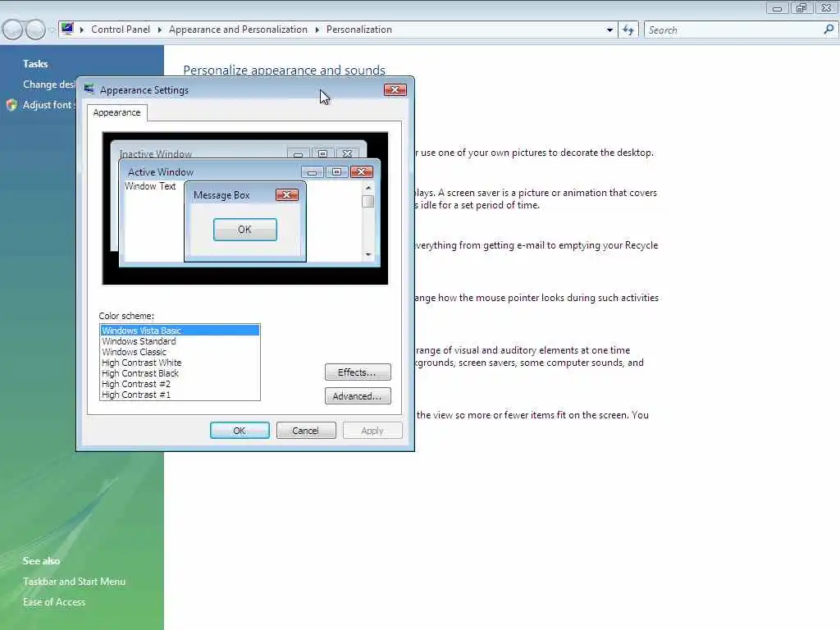The height and width of the screenshot is (630, 840).
Task: Click preview Inactive Window maximize icon
Action: pos(323,153)
